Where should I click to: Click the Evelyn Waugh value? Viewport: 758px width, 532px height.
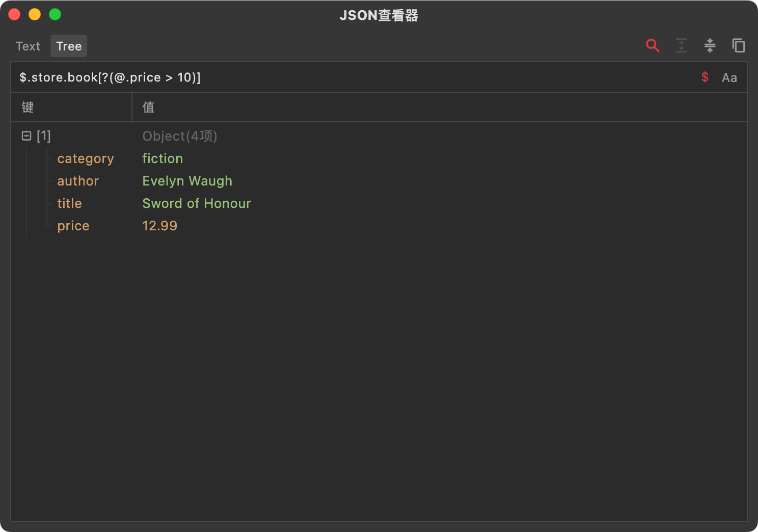[187, 181]
